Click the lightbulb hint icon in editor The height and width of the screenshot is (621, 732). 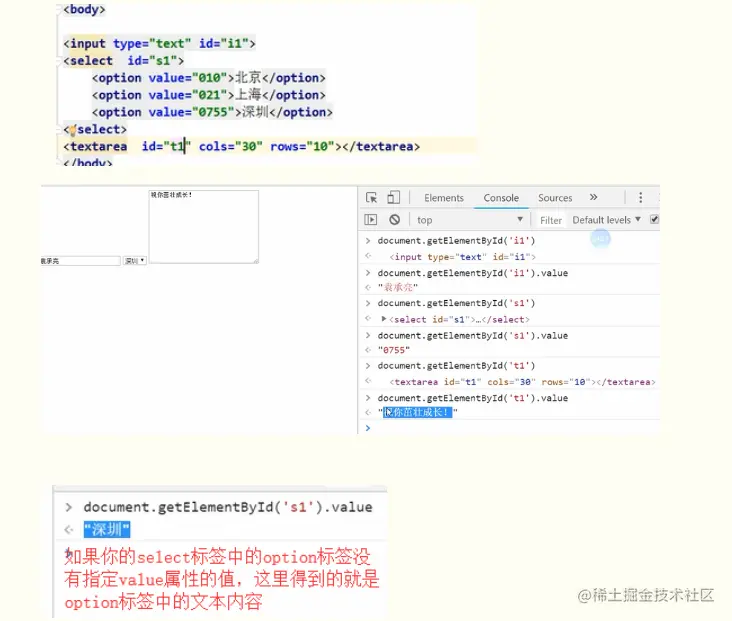point(72,129)
